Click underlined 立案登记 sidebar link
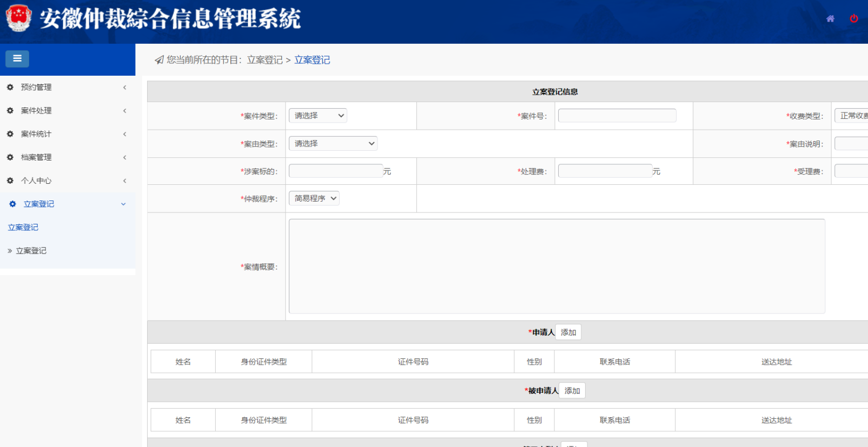868x447 pixels. 23,227
